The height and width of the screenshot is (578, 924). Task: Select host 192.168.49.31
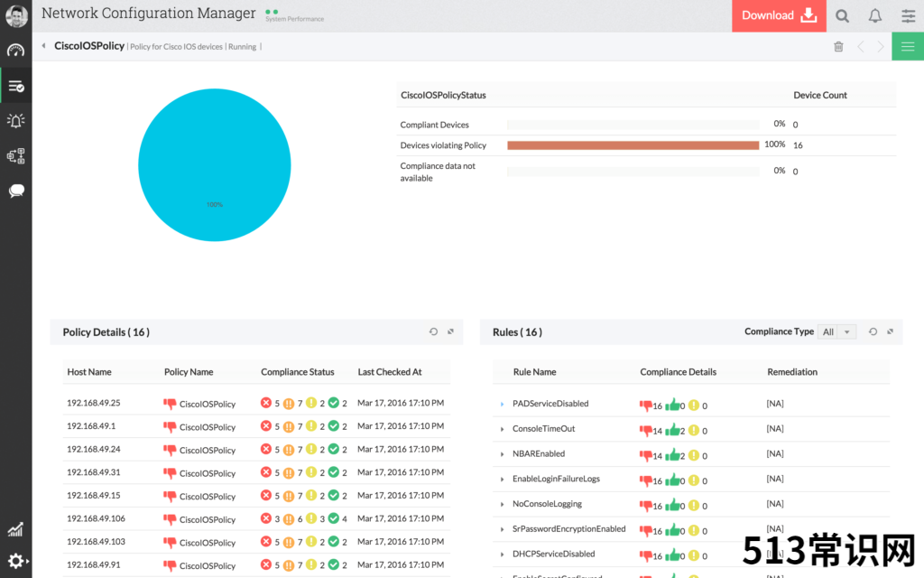94,471
